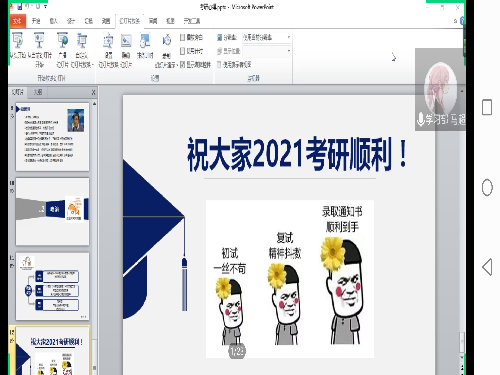
Task: Open Custom Slide Show (自定义幻灯片放映) menu
Action: [82, 49]
